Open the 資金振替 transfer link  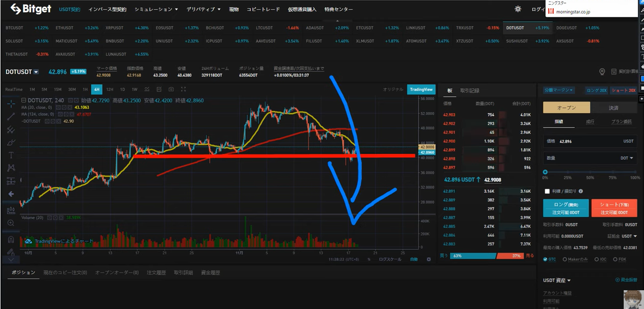[626, 280]
